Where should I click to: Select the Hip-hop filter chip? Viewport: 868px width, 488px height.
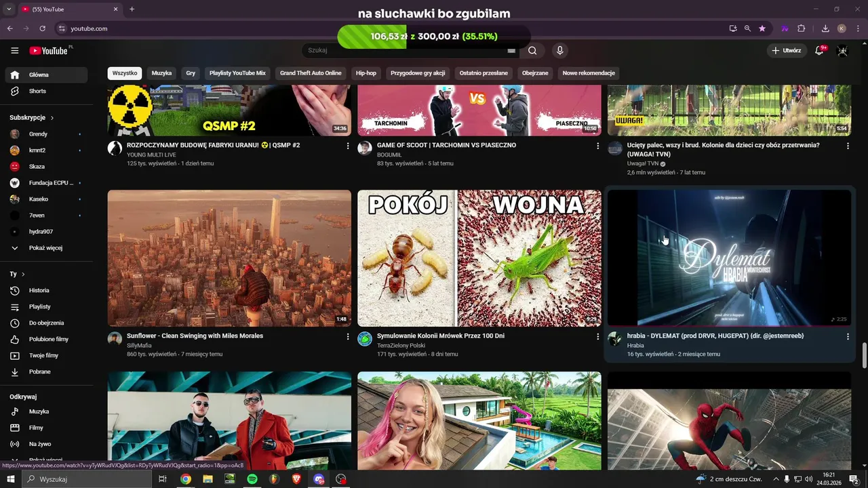click(x=366, y=73)
